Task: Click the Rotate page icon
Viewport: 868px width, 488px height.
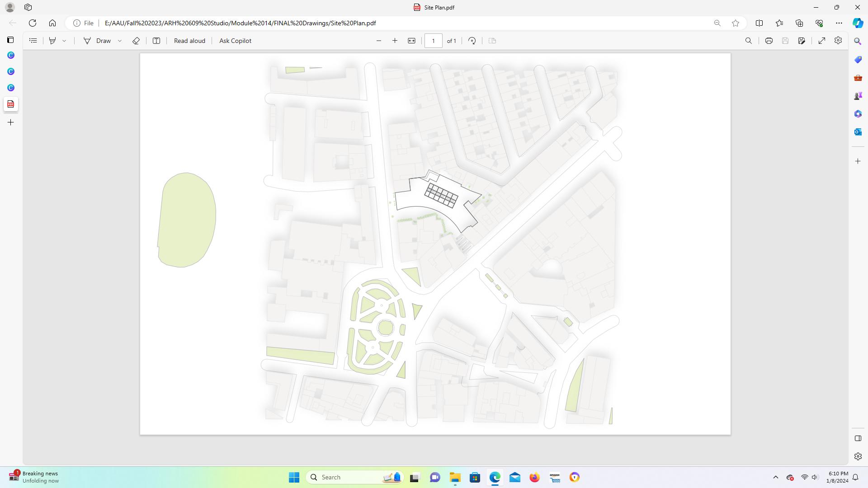Action: [472, 41]
